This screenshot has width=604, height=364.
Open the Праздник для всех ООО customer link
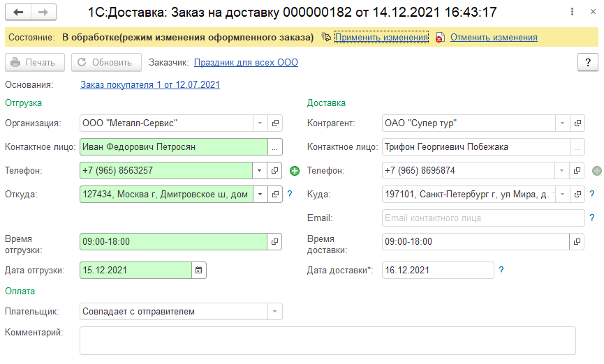coord(246,62)
